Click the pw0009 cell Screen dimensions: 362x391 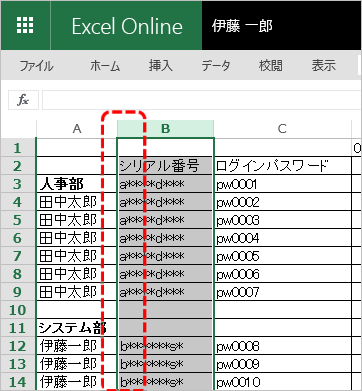pyautogui.click(x=283, y=364)
